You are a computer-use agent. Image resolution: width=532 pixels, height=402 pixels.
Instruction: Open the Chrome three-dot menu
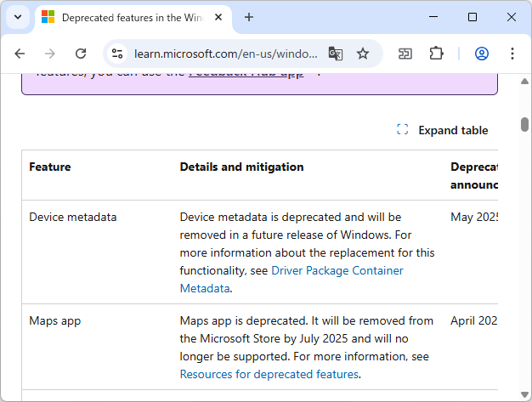click(512, 54)
